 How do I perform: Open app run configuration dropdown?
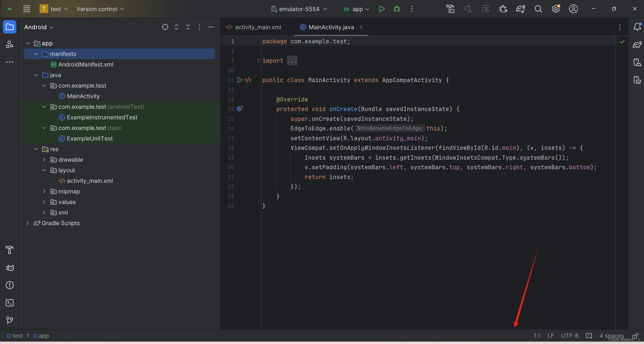(x=356, y=9)
